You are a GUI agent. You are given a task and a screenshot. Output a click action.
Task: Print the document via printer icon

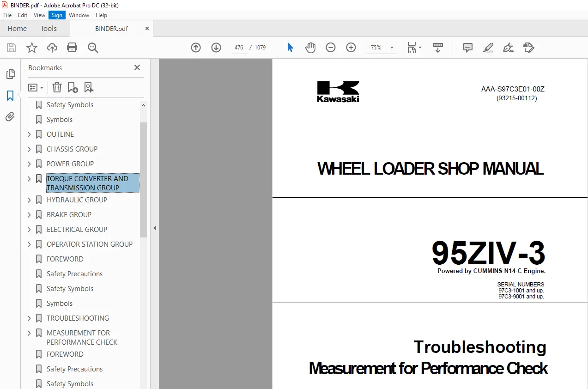[72, 48]
